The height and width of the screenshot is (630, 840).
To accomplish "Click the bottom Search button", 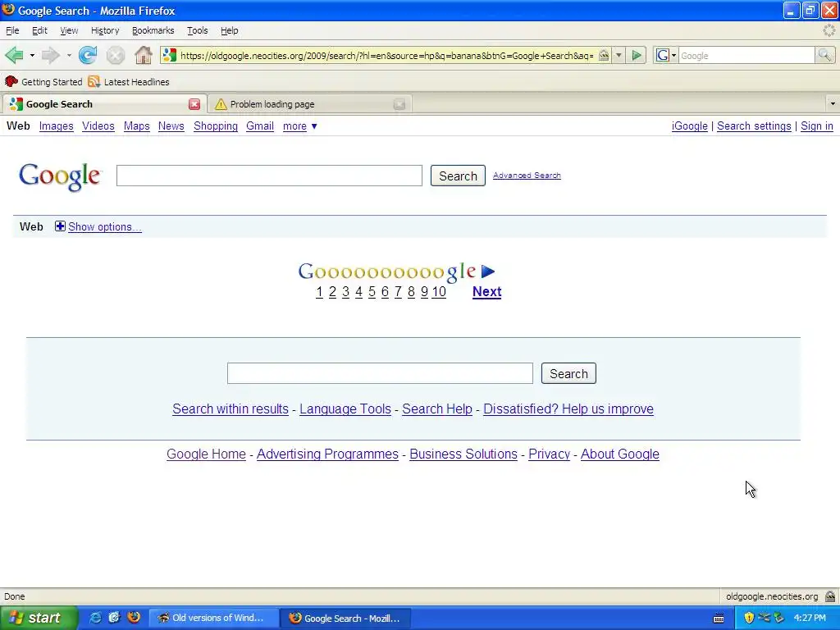I will click(x=568, y=373).
